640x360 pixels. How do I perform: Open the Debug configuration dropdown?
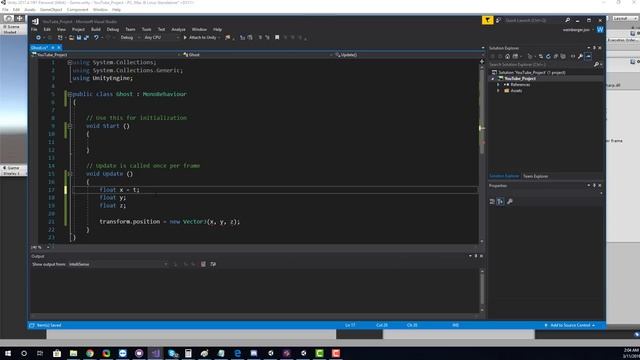point(130,38)
